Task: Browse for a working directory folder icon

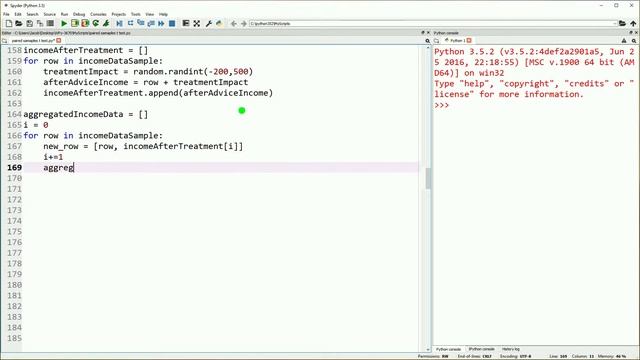Action: [x=622, y=24]
